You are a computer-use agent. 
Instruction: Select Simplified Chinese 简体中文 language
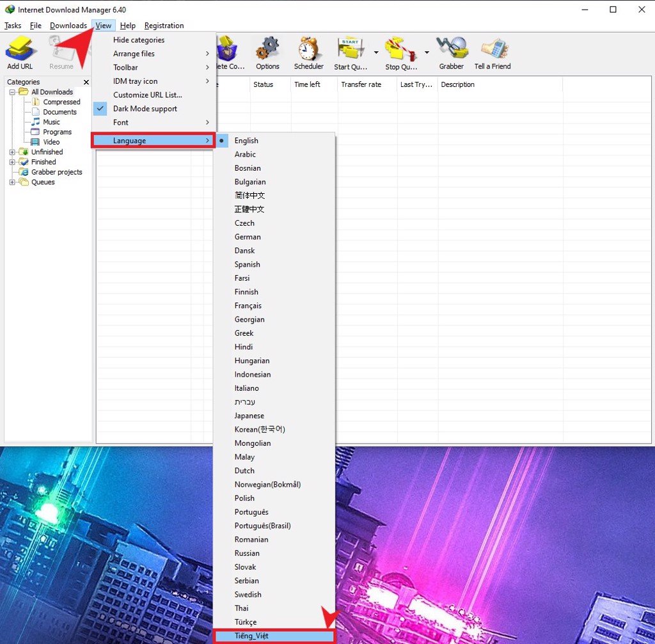pos(274,196)
